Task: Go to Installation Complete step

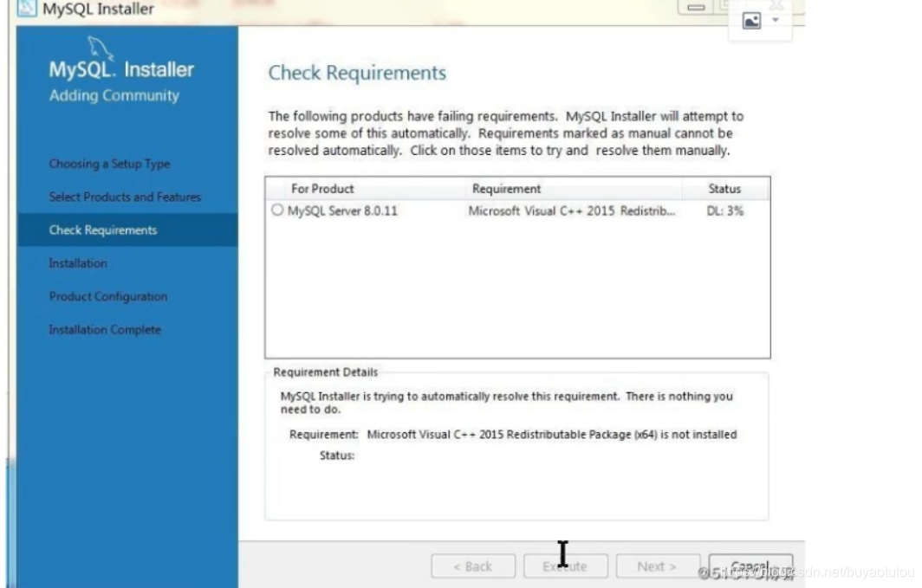Action: pos(105,330)
